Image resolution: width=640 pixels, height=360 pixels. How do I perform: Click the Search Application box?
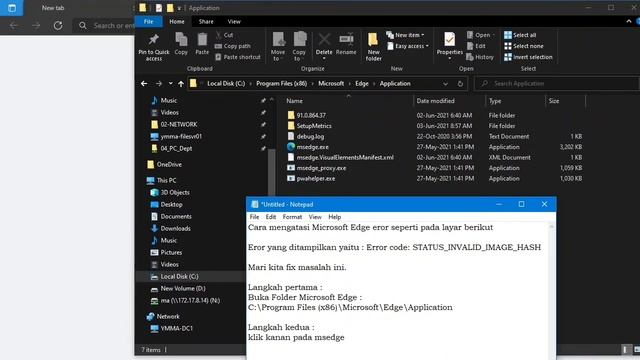coord(558,84)
